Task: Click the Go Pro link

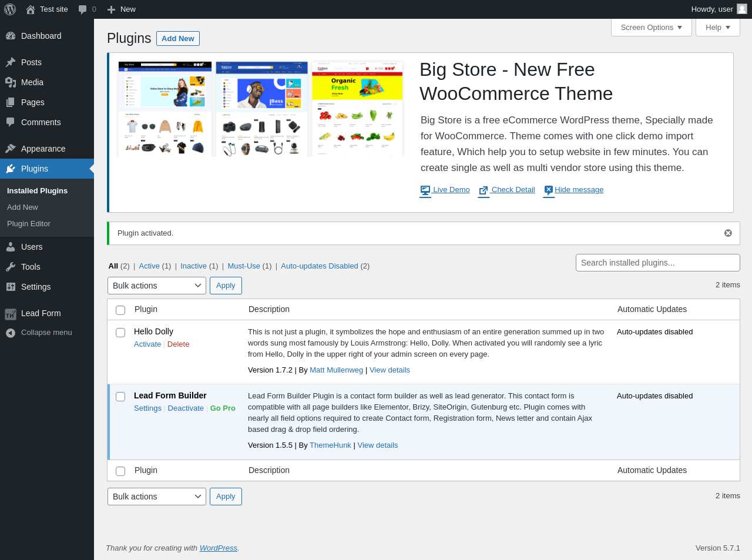Action: pos(223,408)
